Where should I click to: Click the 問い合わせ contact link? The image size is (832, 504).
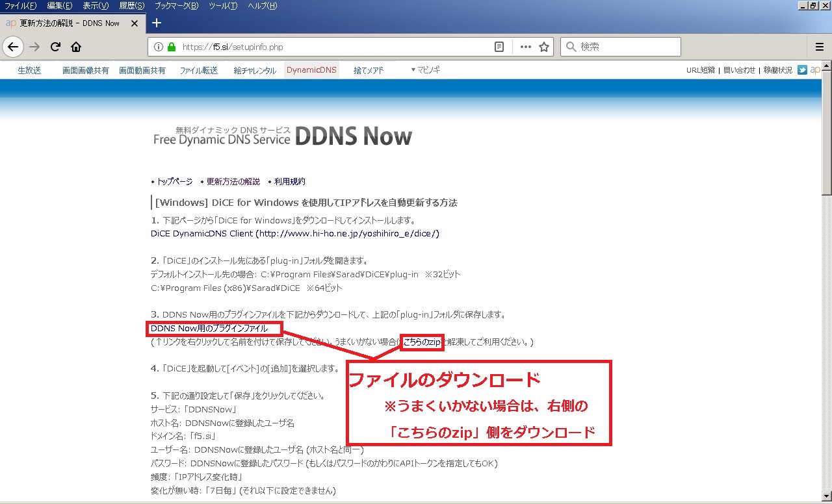coord(740,70)
